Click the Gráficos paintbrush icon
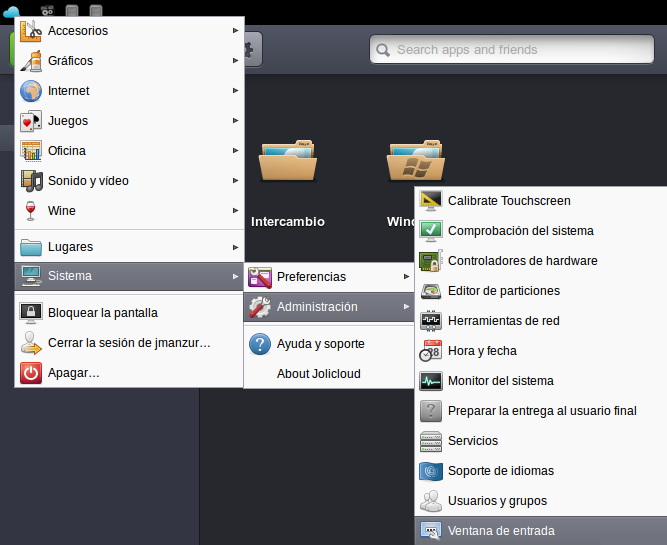Screen dimensions: 667x545 click(x=31, y=61)
